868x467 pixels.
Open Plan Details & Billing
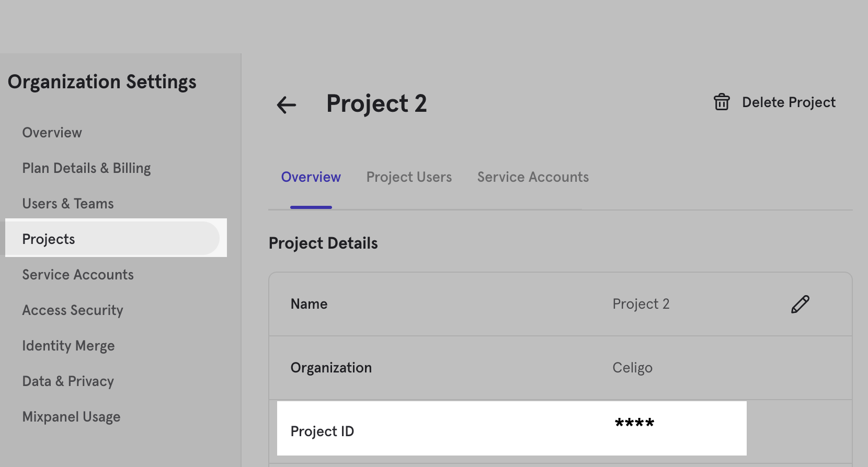(x=87, y=168)
